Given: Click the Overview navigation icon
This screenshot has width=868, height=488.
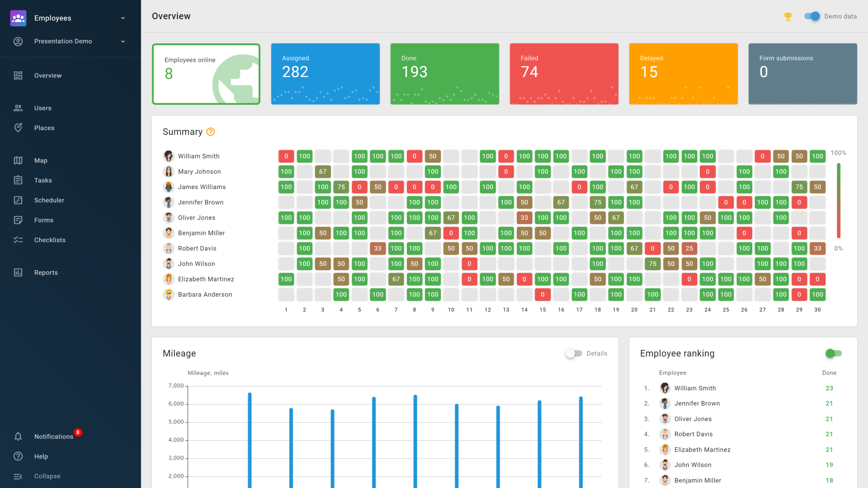Looking at the screenshot, I should [18, 76].
